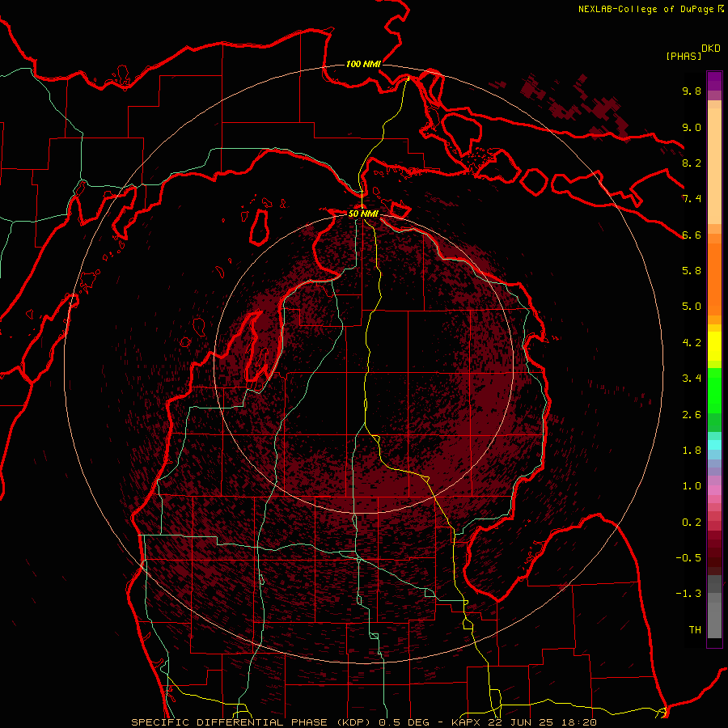Click the '9.0' scale value
728x728 pixels.
coord(692,127)
